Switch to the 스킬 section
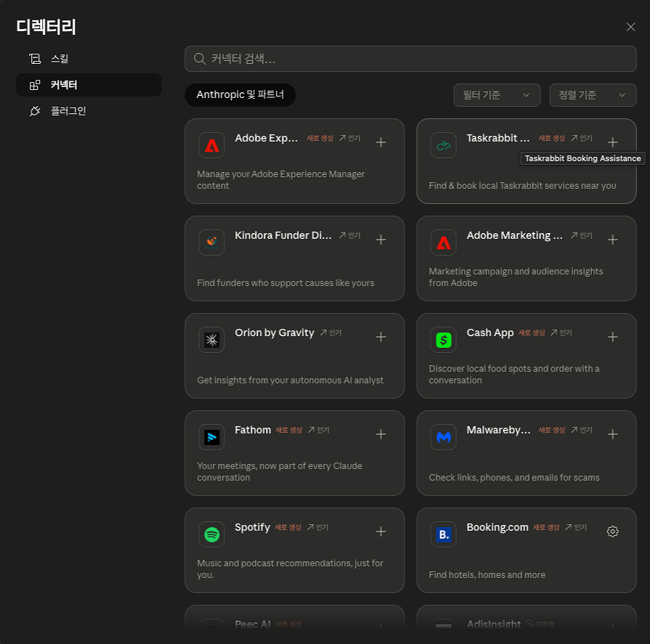650x644 pixels. click(89, 59)
